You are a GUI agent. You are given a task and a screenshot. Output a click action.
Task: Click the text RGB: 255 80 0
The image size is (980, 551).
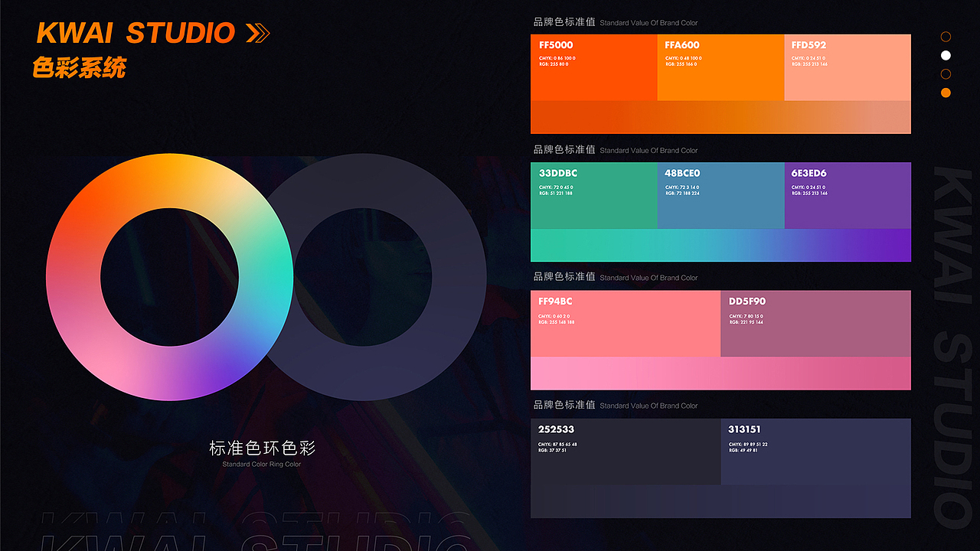[554, 64]
